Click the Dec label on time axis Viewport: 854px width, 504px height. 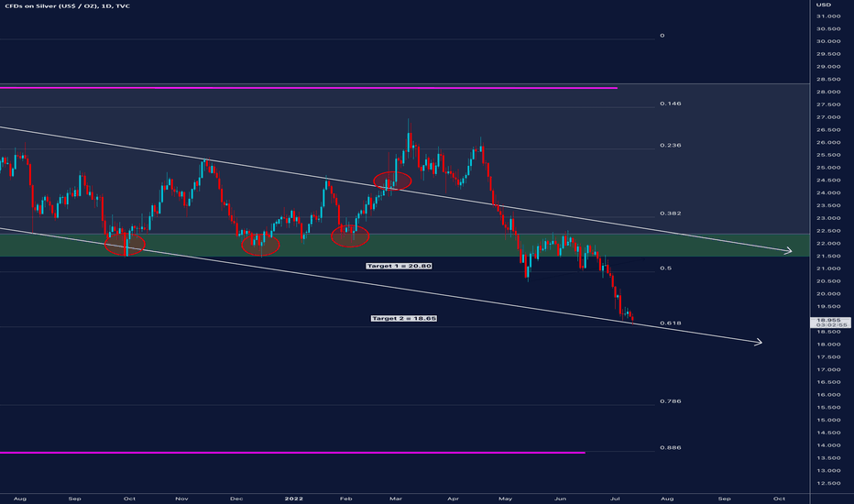[x=236, y=499]
